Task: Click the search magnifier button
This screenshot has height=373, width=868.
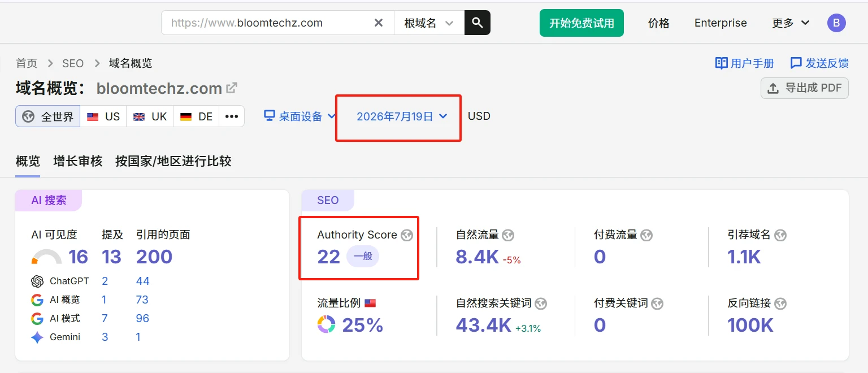Action: pos(478,23)
